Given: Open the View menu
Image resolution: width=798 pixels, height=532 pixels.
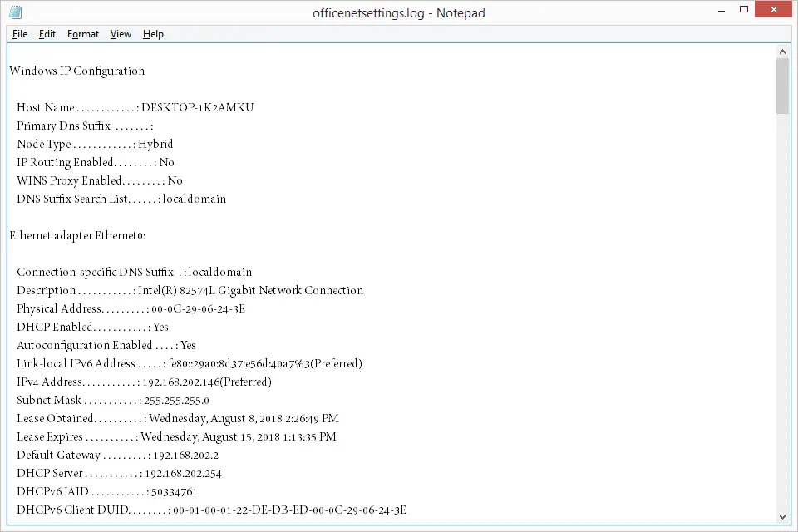Looking at the screenshot, I should (121, 34).
